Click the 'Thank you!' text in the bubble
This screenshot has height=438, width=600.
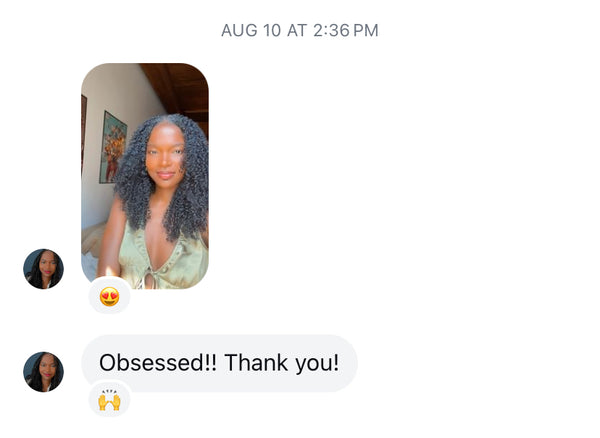[282, 363]
